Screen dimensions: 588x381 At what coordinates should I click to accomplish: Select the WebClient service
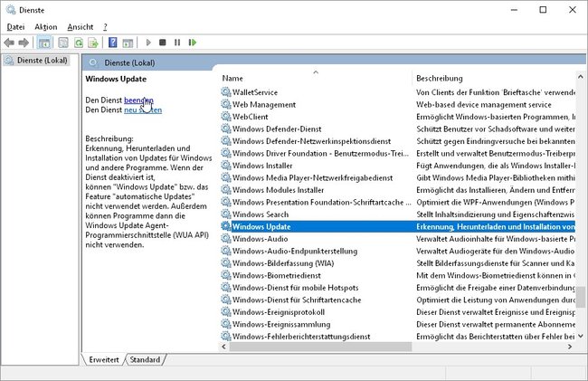[397, 116]
